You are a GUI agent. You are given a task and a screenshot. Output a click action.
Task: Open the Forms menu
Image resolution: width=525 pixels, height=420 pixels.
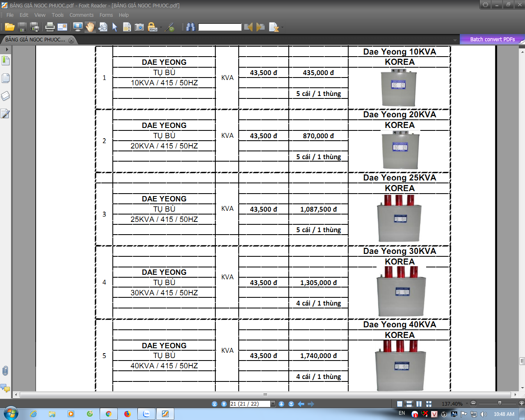[x=106, y=15]
